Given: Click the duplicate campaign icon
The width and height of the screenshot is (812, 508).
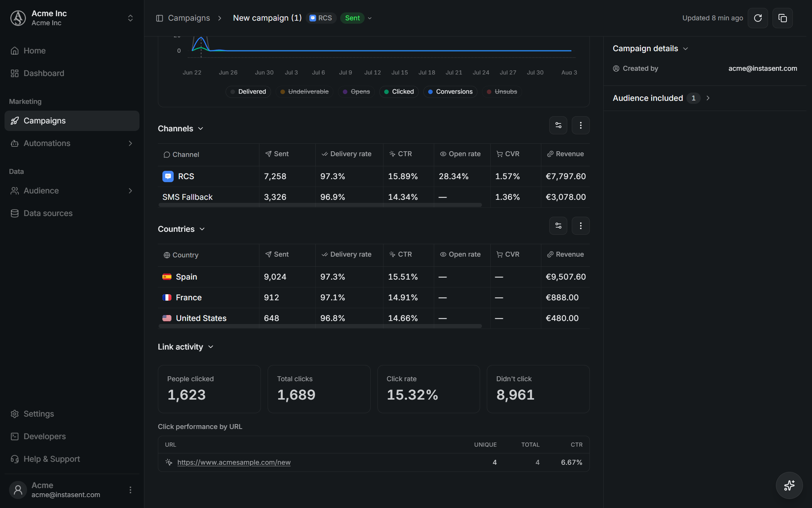Looking at the screenshot, I should tap(782, 18).
